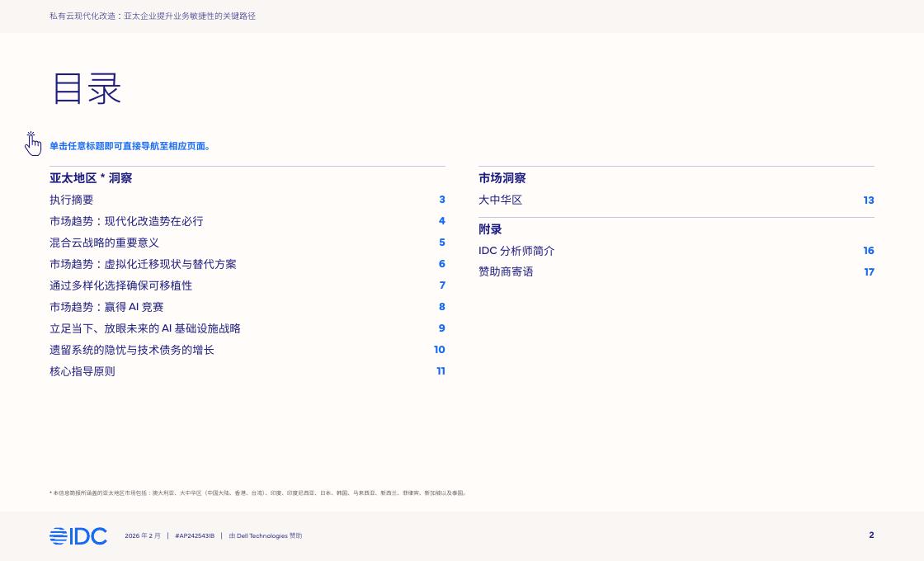924x561 pixels.
Task: Select the 市场洞察 section heading
Action: pos(502,178)
